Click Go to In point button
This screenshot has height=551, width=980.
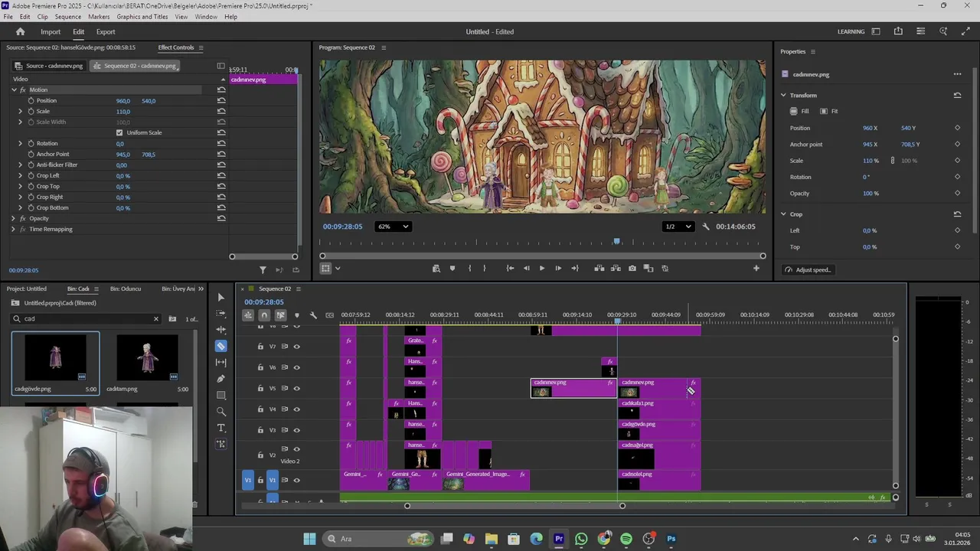[x=510, y=269]
